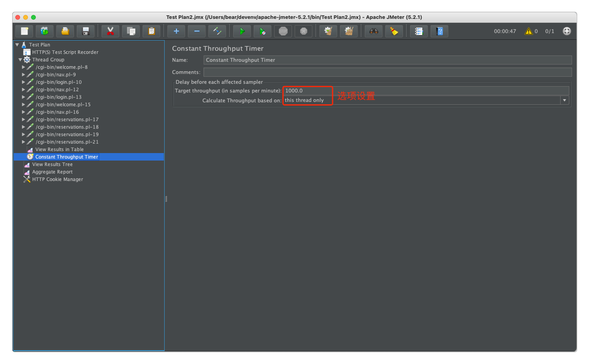The height and width of the screenshot is (364, 589).
Task: Click the Clear results broom icon
Action: coord(329,31)
